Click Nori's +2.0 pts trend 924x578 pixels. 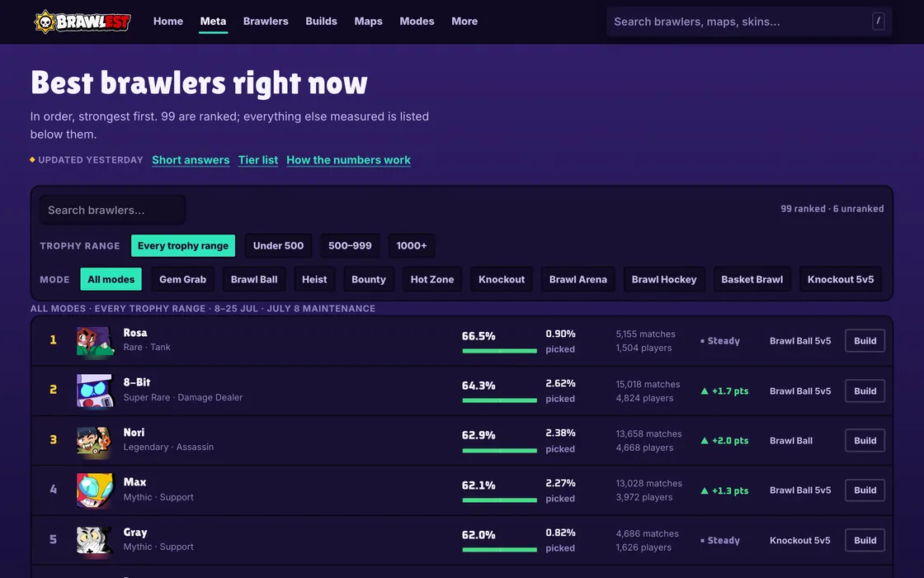pos(724,440)
